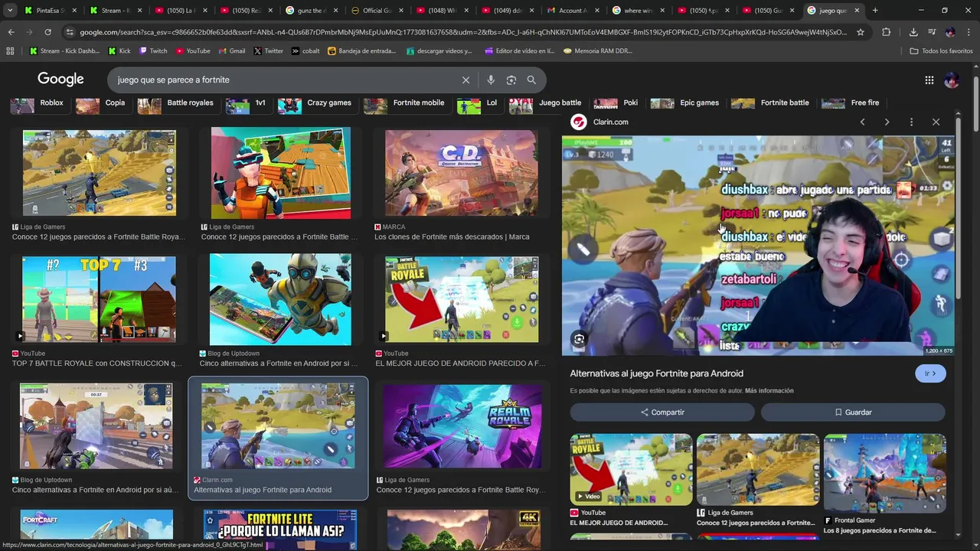Show previous image in preview panel
Viewport: 980px width, 551px height.
(x=862, y=122)
